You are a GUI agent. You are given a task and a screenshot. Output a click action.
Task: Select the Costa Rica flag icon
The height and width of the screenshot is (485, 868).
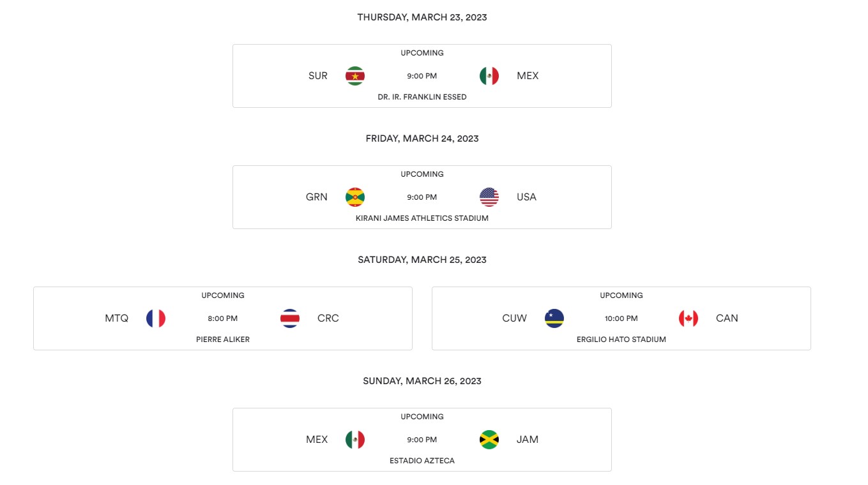pyautogui.click(x=290, y=318)
